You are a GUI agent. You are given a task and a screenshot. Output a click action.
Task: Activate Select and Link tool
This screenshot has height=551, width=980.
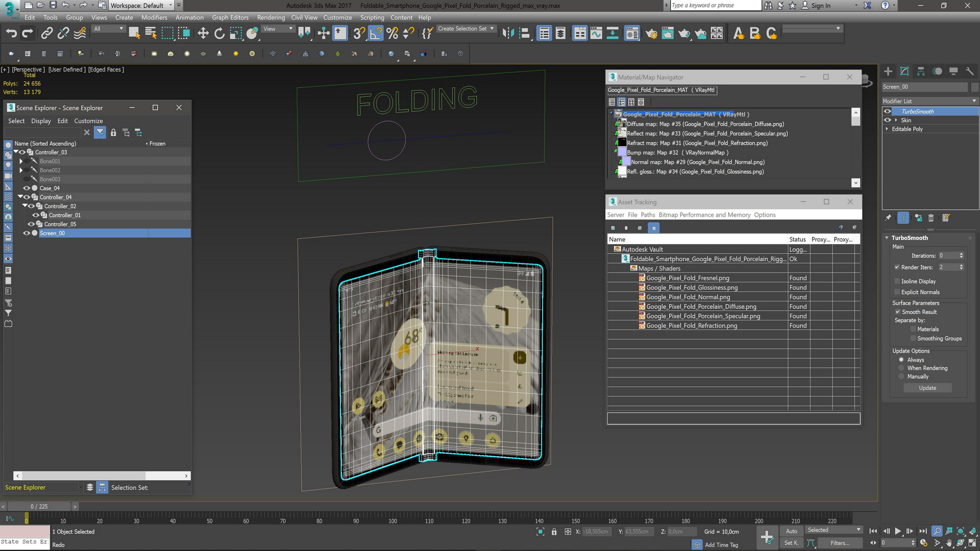tap(47, 34)
